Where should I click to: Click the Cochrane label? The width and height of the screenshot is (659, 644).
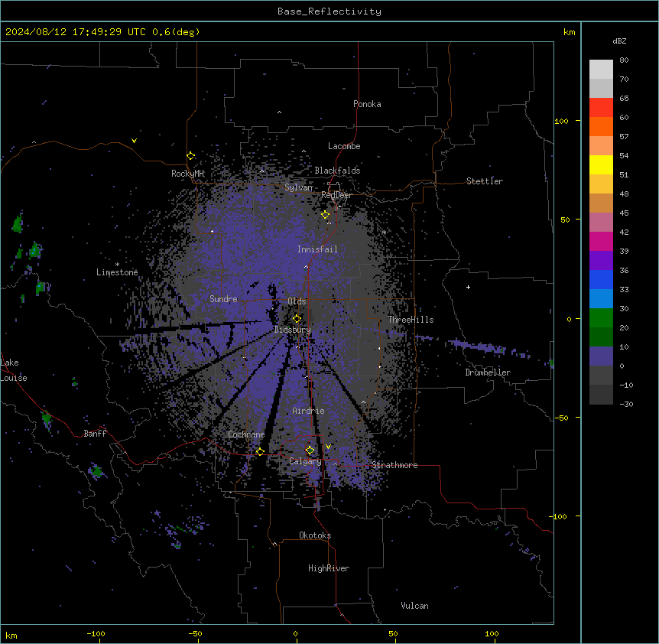246,434
